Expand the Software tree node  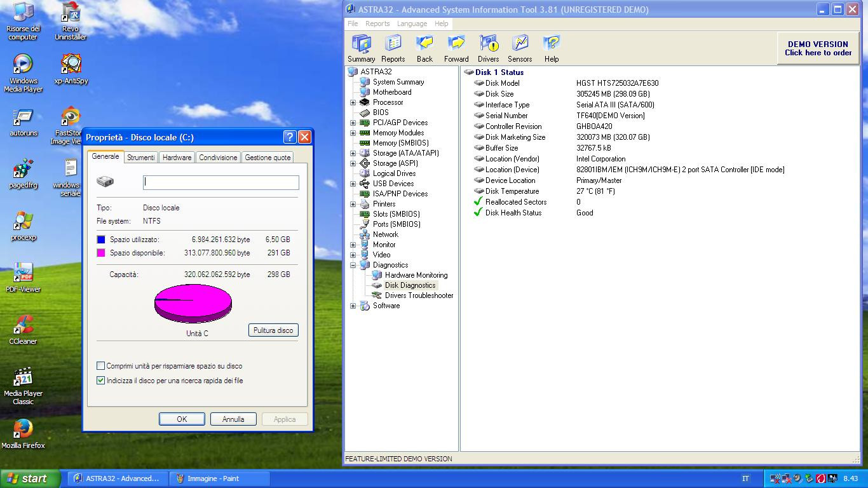[353, 306]
